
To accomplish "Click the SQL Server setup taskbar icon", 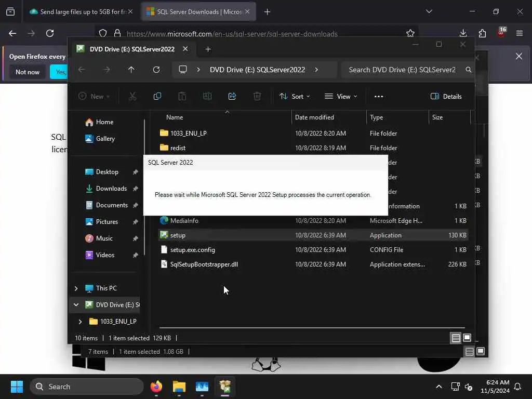I will [224, 387].
